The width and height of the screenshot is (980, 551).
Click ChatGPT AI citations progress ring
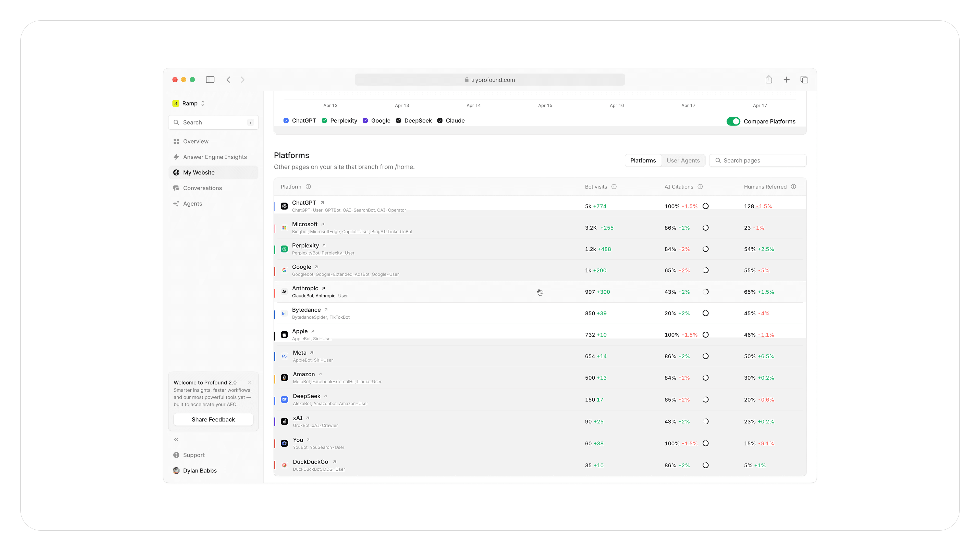(705, 206)
